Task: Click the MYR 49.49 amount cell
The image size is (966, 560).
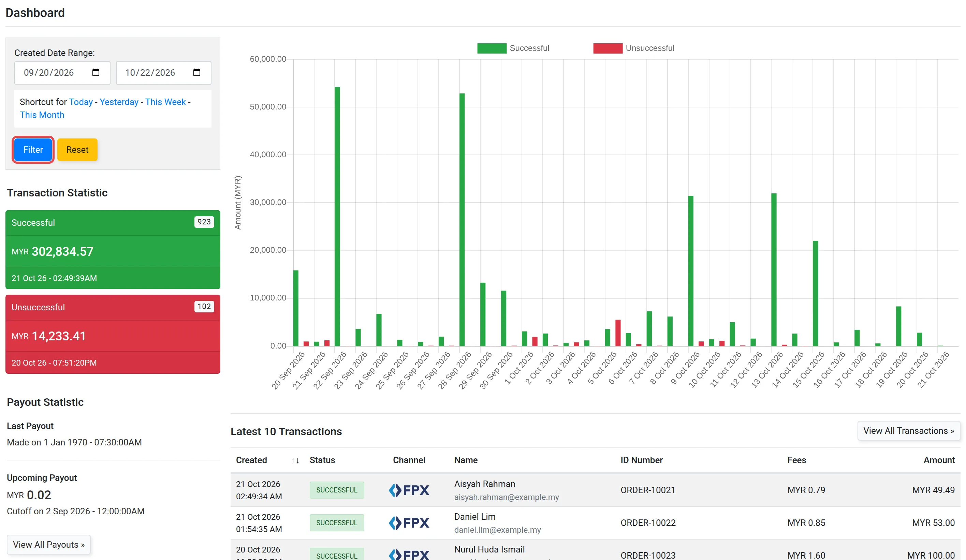Action: [933, 490]
